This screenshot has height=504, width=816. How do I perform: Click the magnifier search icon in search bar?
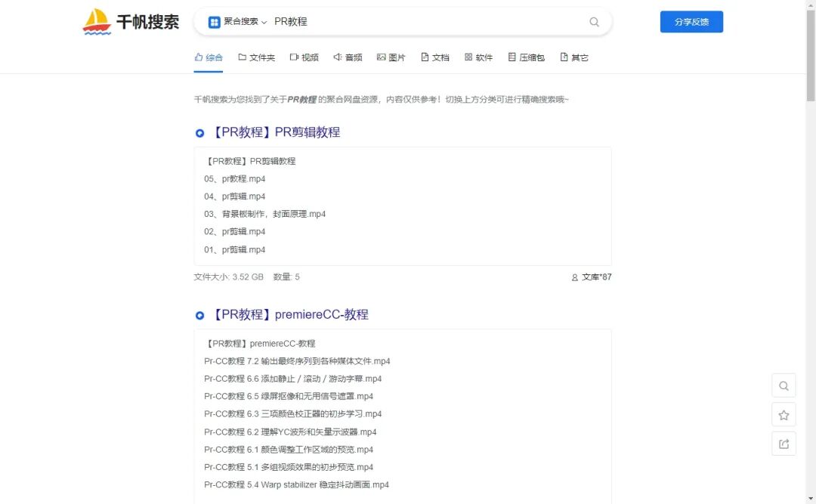pos(594,22)
